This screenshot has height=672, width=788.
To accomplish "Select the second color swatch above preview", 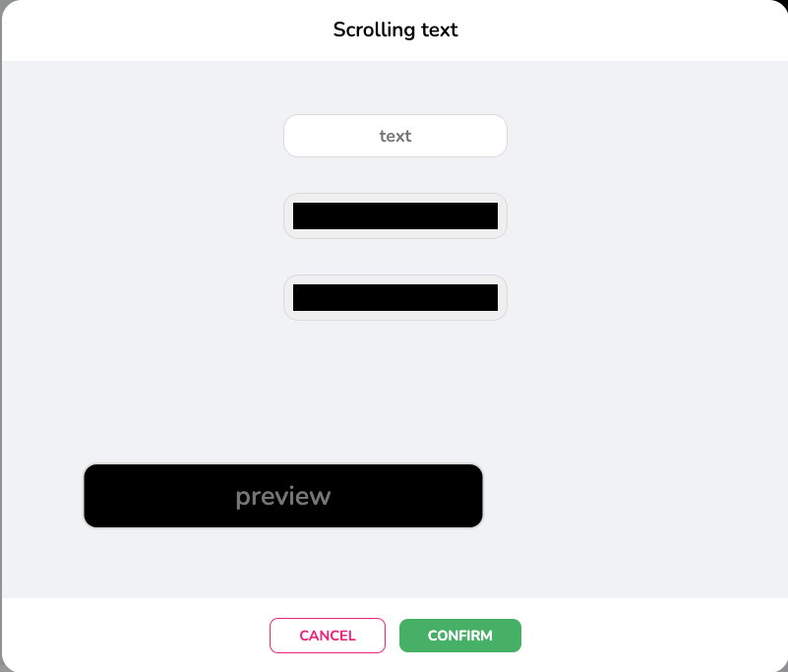I will point(394,297).
